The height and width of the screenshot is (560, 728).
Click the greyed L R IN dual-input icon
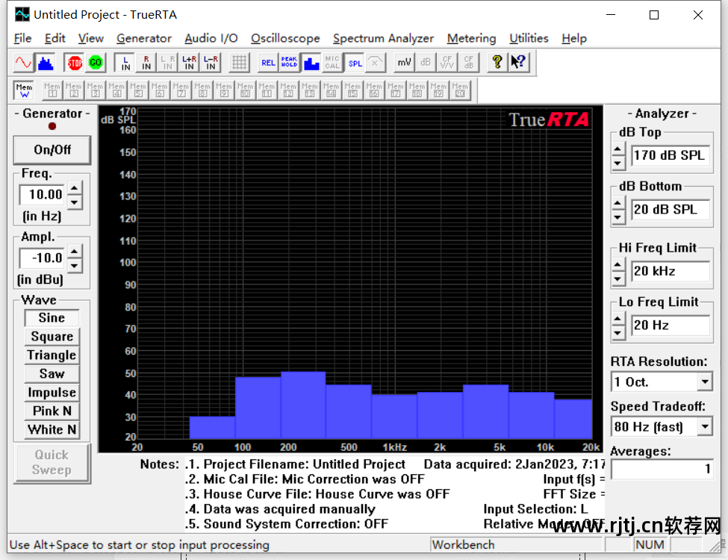[167, 62]
